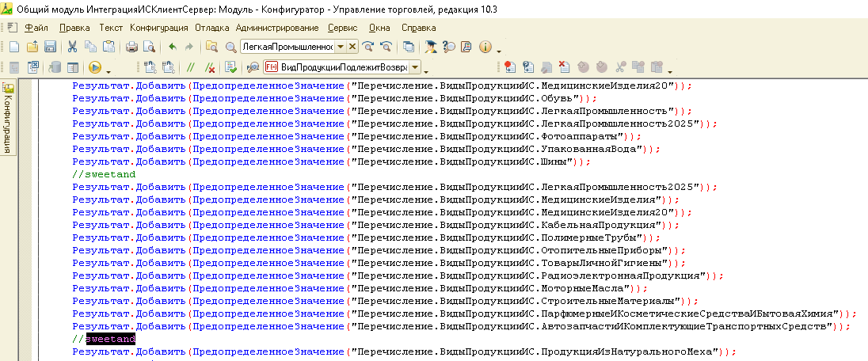This screenshot has width=868, height=361.
Task: Start debugging with the orange play icon
Action: tap(95, 67)
